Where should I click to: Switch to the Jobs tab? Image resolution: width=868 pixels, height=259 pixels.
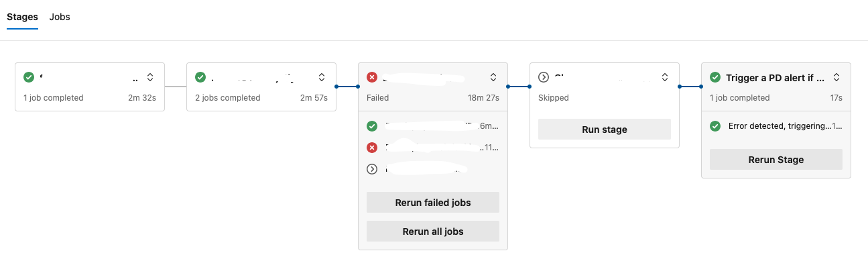click(x=60, y=17)
